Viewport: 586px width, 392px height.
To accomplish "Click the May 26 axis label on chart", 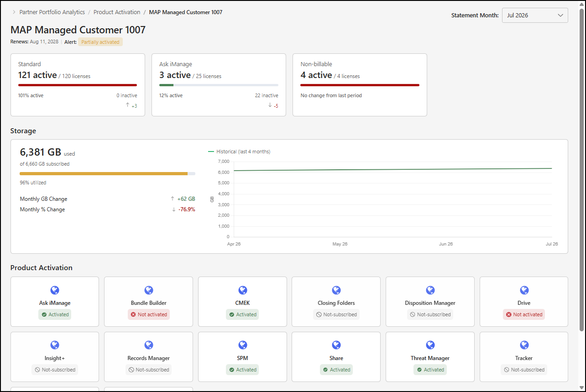I will 340,244.
